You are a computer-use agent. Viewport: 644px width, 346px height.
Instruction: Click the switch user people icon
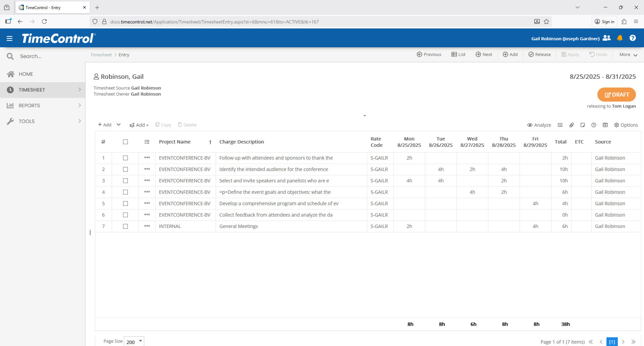coord(607,38)
